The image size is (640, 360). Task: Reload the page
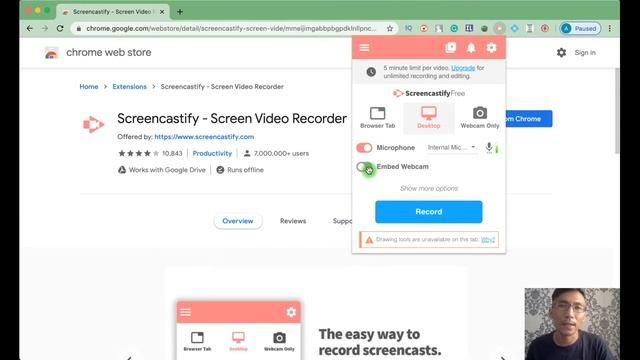click(60, 29)
